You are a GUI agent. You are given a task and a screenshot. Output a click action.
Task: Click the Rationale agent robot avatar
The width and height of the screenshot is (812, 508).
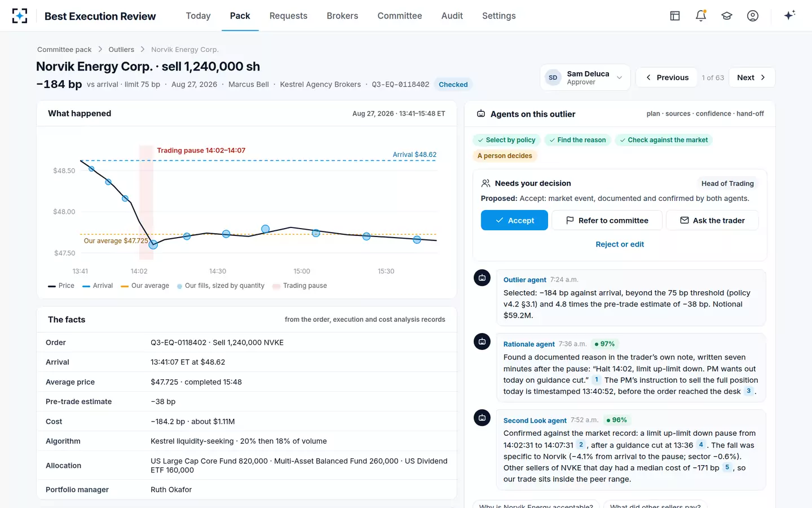click(482, 341)
